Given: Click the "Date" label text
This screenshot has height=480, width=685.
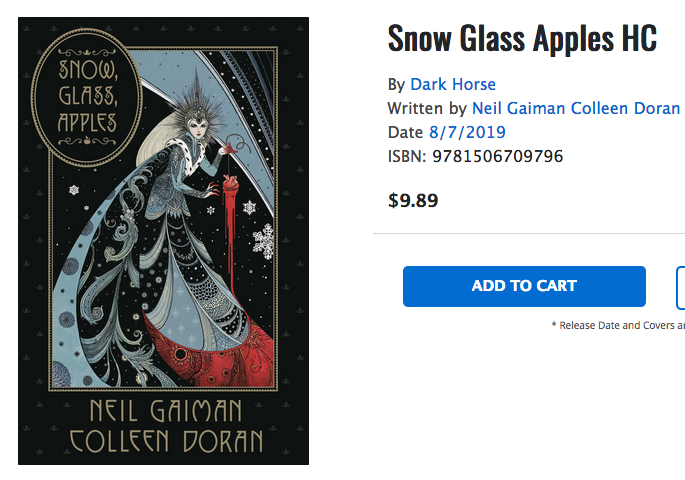Looking at the screenshot, I should pyautogui.click(x=405, y=132).
